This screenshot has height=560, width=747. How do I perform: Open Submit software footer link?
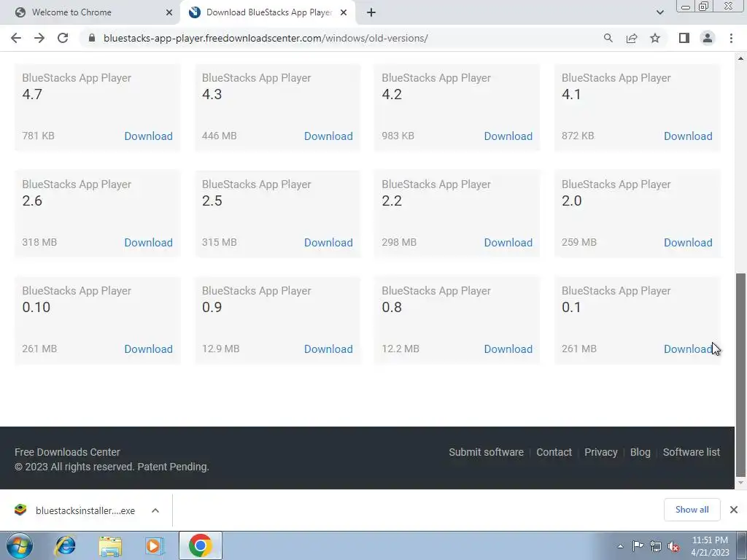[x=486, y=452]
